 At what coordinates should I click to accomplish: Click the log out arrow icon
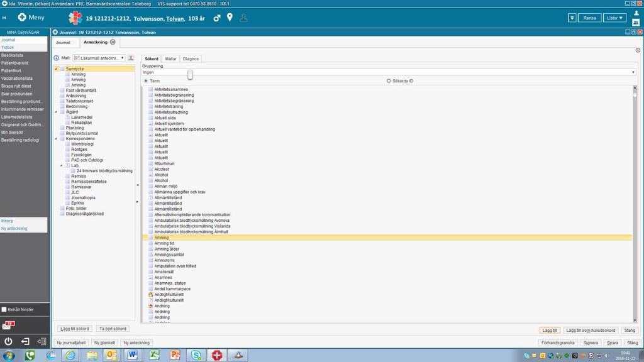coord(25,341)
